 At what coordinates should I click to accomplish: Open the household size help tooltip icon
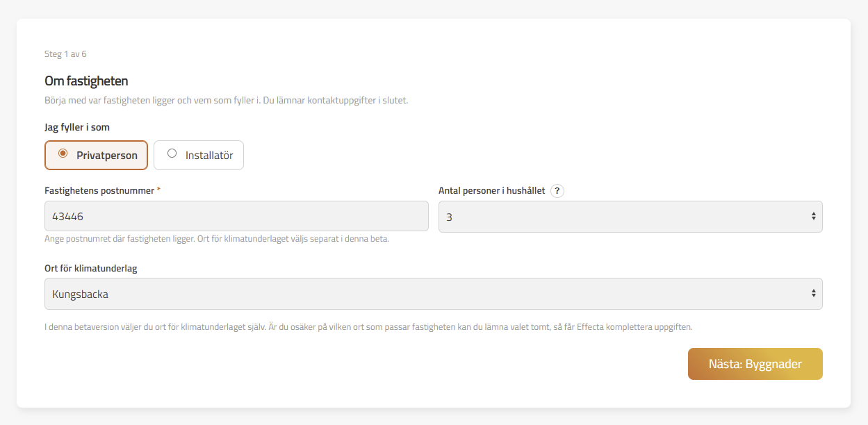(557, 191)
